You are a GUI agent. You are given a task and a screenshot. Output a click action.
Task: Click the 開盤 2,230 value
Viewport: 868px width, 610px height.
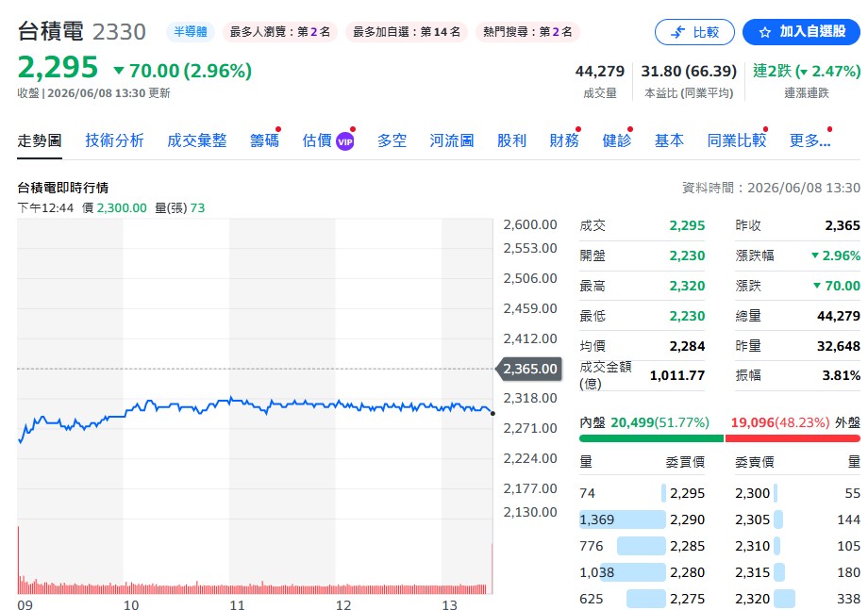(687, 256)
